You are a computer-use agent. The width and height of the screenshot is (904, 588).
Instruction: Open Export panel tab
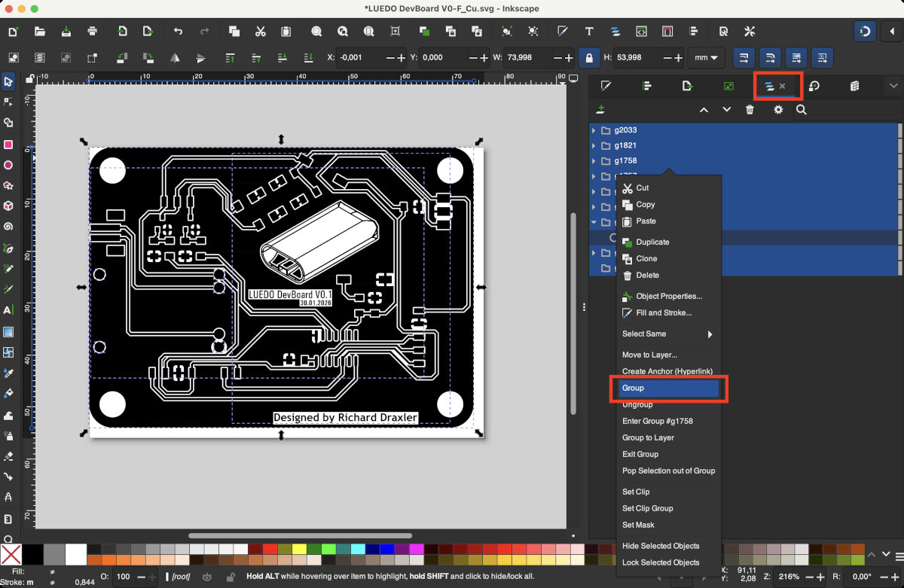click(x=687, y=87)
